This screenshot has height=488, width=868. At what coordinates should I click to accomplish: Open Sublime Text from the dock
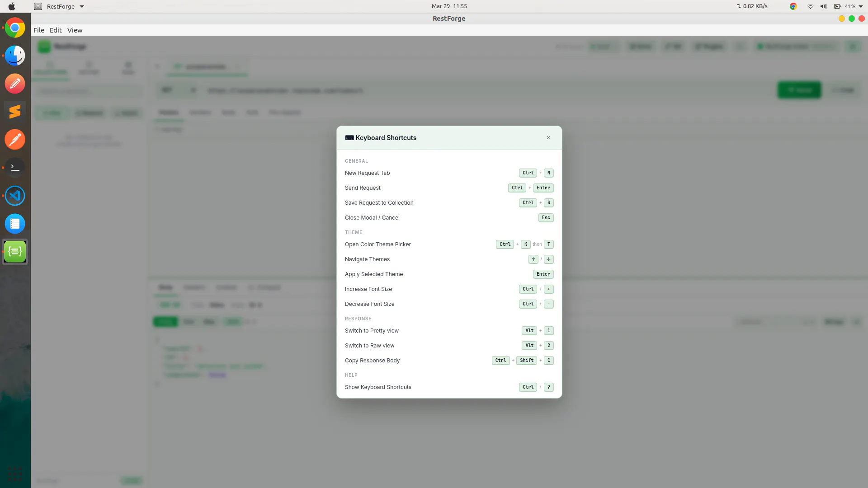[15, 112]
